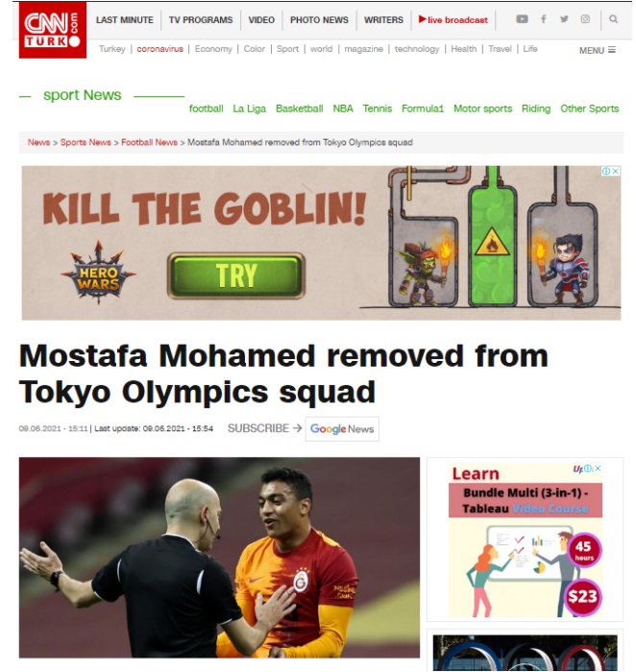Click the search magnifier icon

613,19
